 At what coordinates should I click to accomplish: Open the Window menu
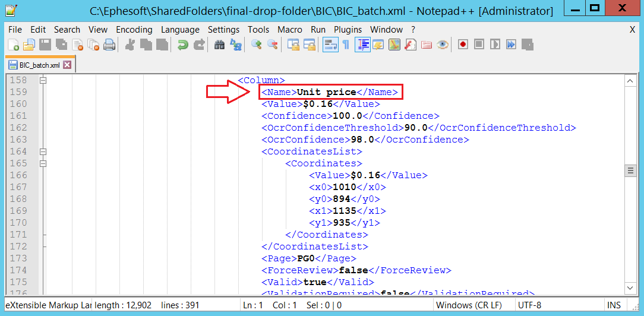click(386, 30)
